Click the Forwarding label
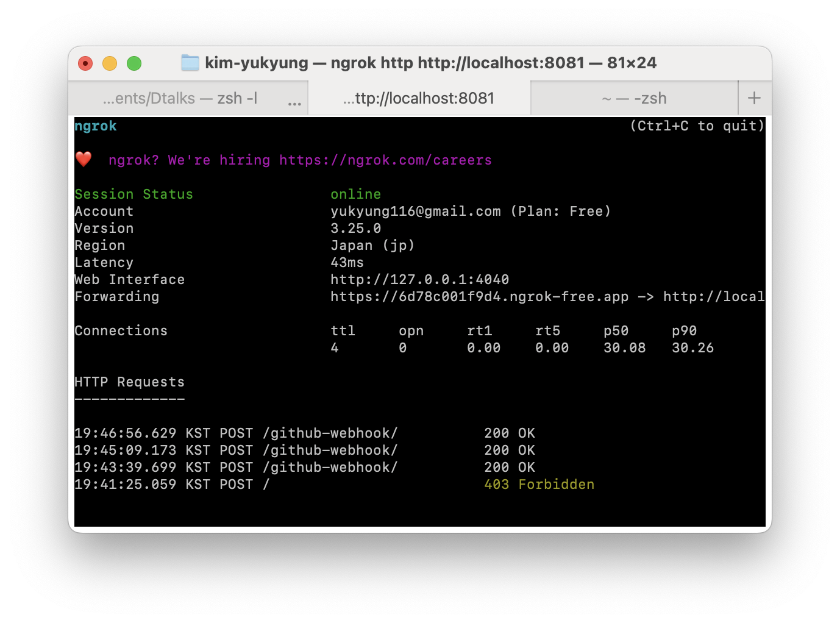Screen dimensions: 840x623 [x=117, y=297]
